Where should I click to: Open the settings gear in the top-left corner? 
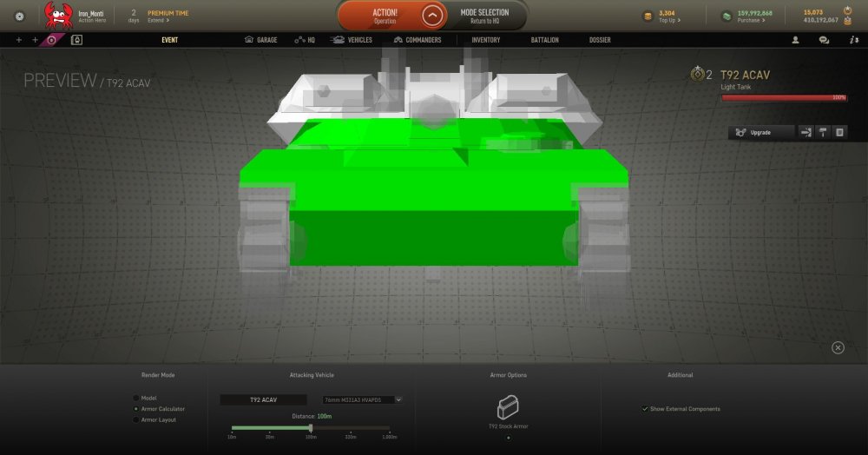19,16
